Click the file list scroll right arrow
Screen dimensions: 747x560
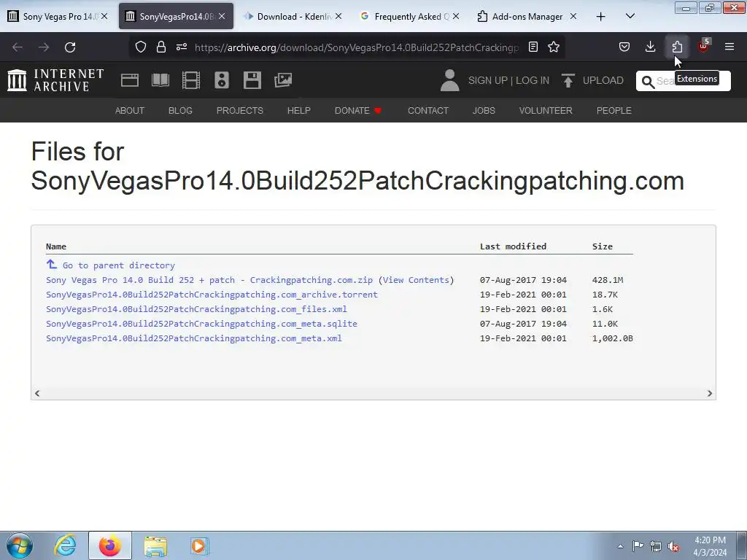click(709, 393)
